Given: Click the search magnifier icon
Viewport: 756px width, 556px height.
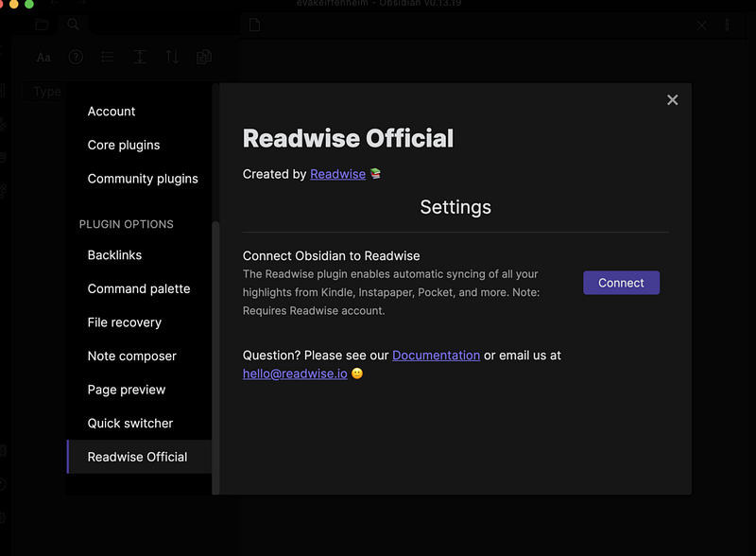Looking at the screenshot, I should point(74,25).
